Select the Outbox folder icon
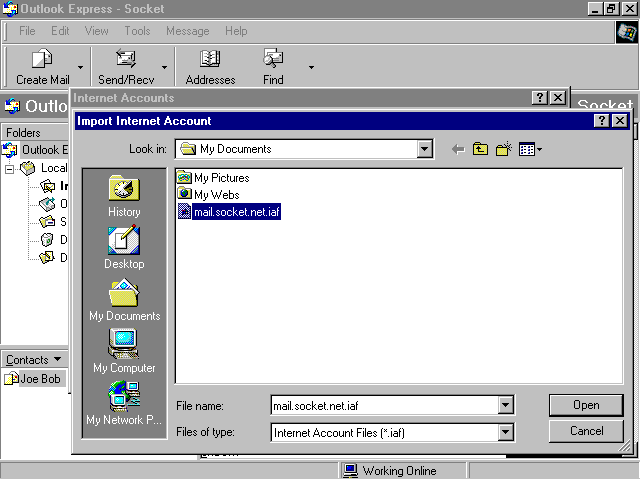Image resolution: width=640 pixels, height=480 pixels. pos(47,204)
